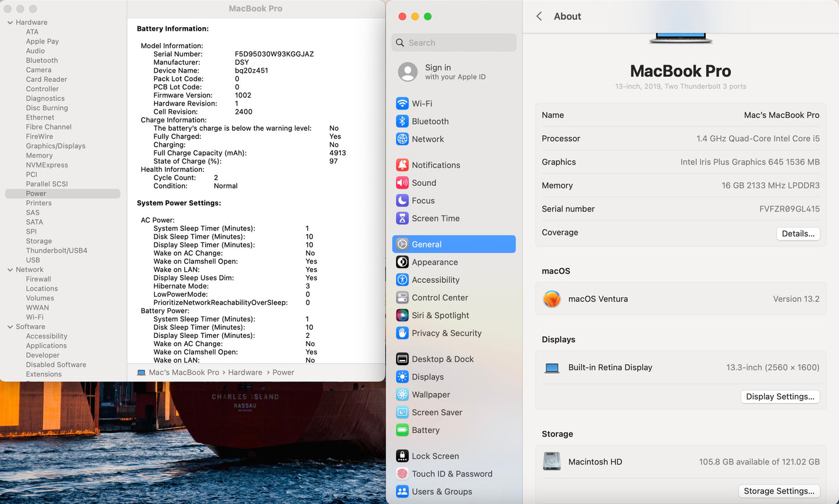Select Apple Pay in hardware list
This screenshot has height=504, width=839.
point(42,41)
